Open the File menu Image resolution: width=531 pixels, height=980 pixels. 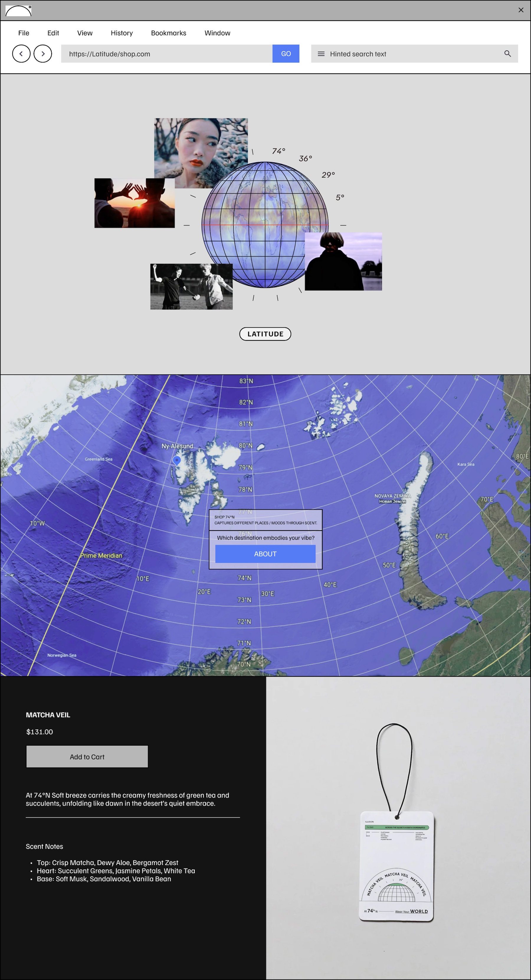(24, 33)
